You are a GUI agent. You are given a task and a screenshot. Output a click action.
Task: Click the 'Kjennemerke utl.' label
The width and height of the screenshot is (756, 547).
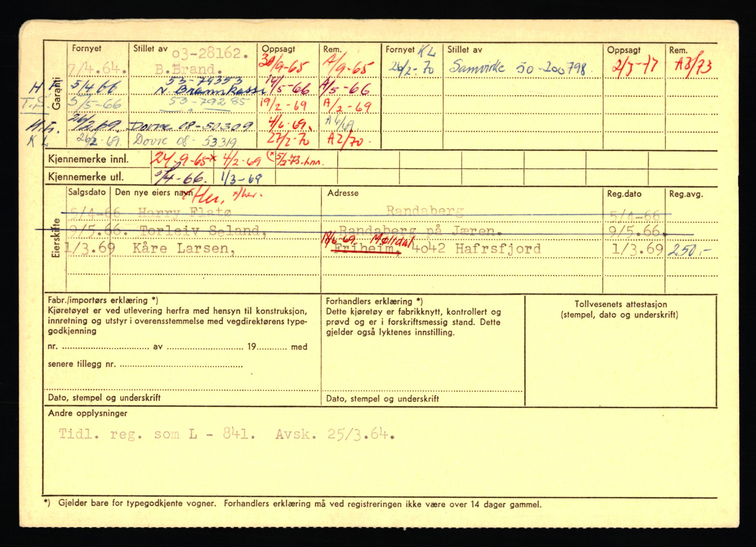(86, 177)
